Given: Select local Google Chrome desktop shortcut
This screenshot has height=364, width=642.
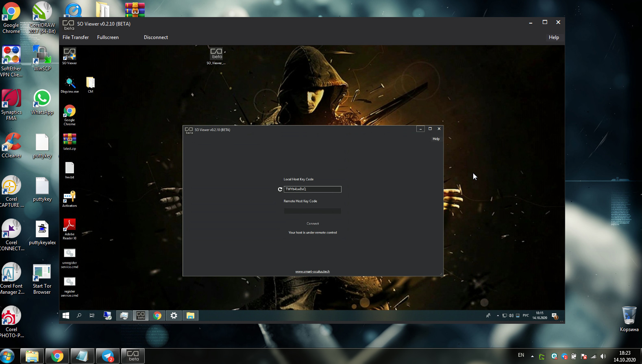Looking at the screenshot, I should tap(11, 17).
